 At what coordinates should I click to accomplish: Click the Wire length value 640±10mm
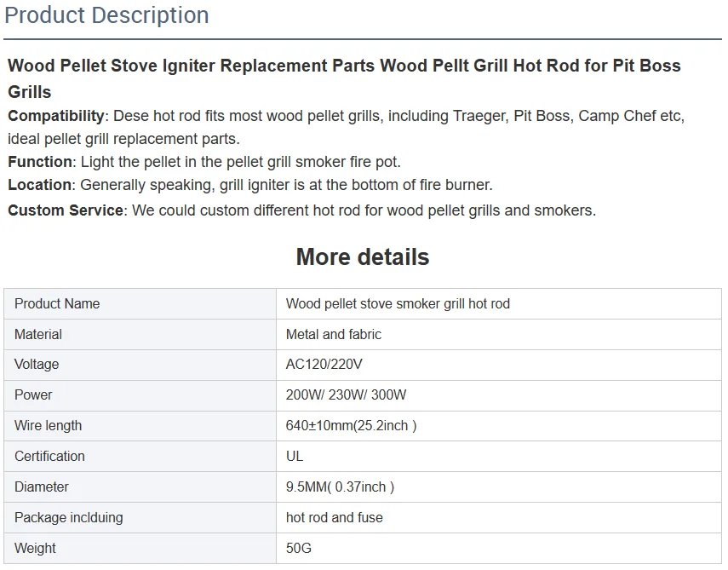(352, 425)
